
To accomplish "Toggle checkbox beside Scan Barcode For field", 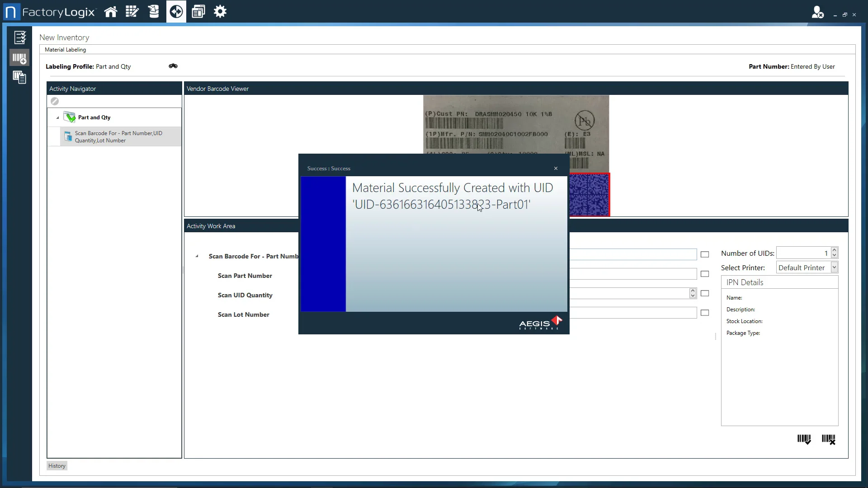I will [705, 254].
